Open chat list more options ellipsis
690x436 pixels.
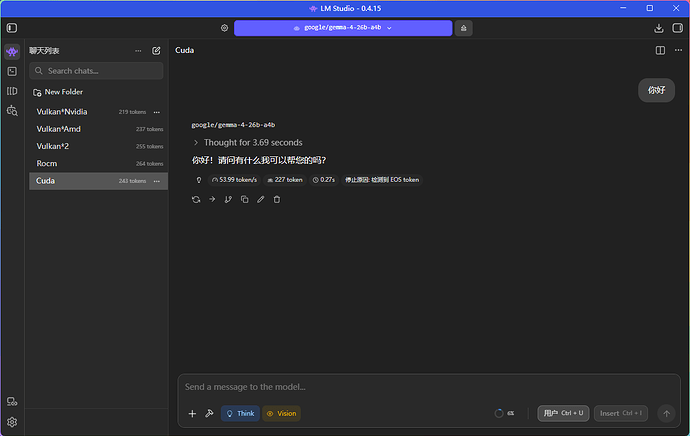138,51
